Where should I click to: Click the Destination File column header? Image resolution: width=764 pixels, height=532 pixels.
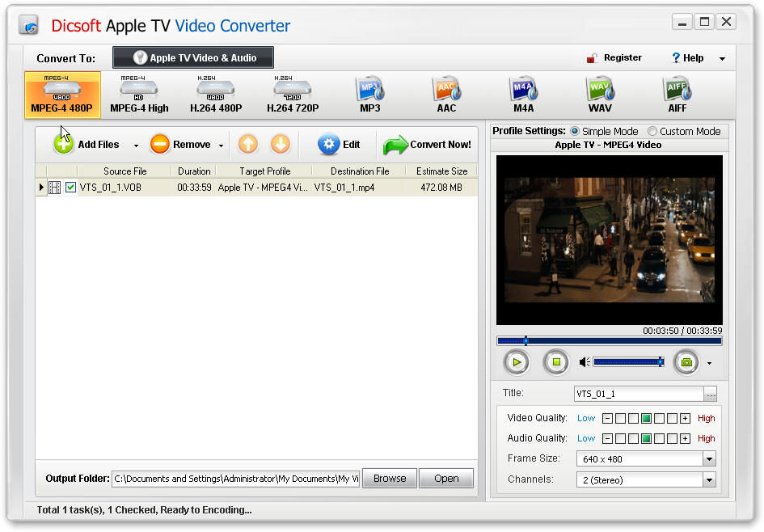coord(360,171)
